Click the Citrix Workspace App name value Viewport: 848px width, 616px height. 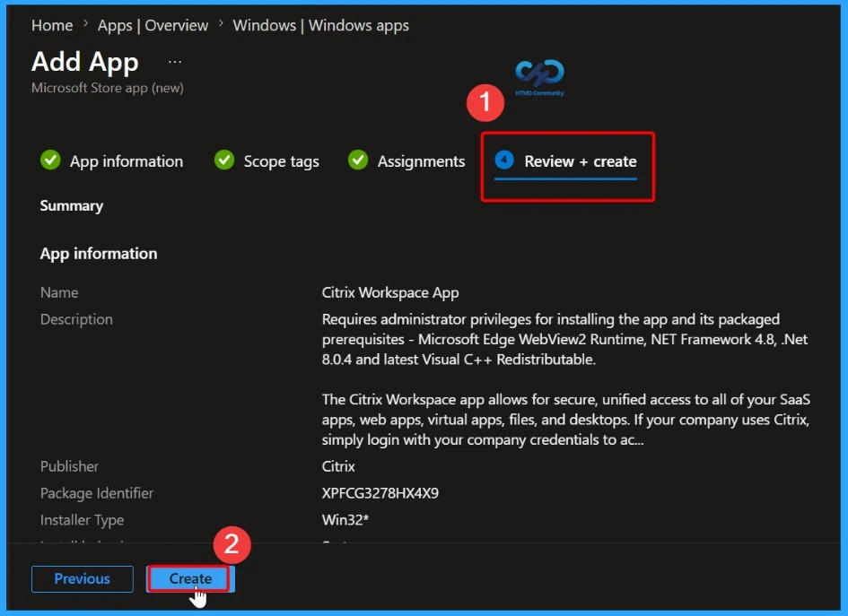pyautogui.click(x=390, y=292)
